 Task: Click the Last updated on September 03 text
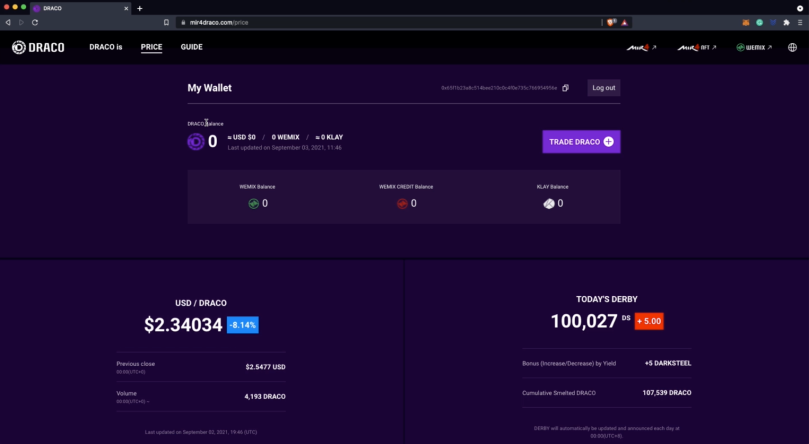tap(285, 148)
